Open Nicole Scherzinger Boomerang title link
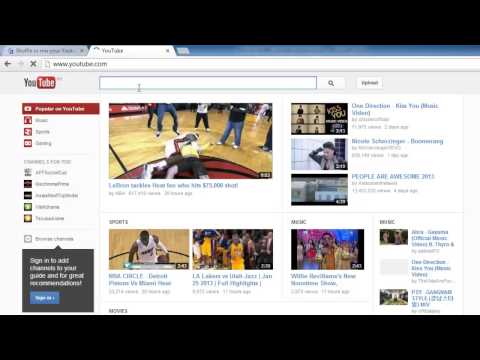Screen dimensions: 480x360 (397, 141)
